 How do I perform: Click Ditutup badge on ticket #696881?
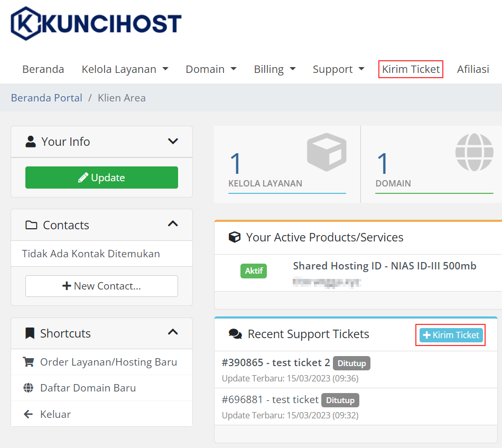point(340,400)
